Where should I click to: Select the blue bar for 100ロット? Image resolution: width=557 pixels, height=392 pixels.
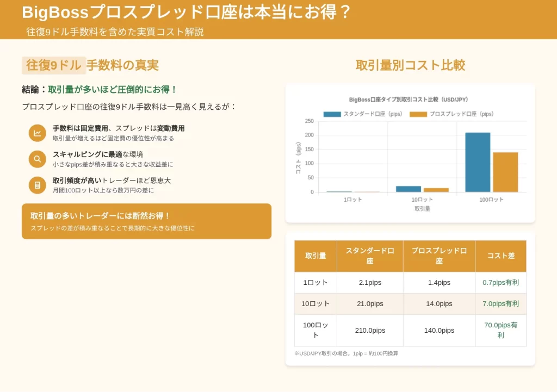coord(478,162)
